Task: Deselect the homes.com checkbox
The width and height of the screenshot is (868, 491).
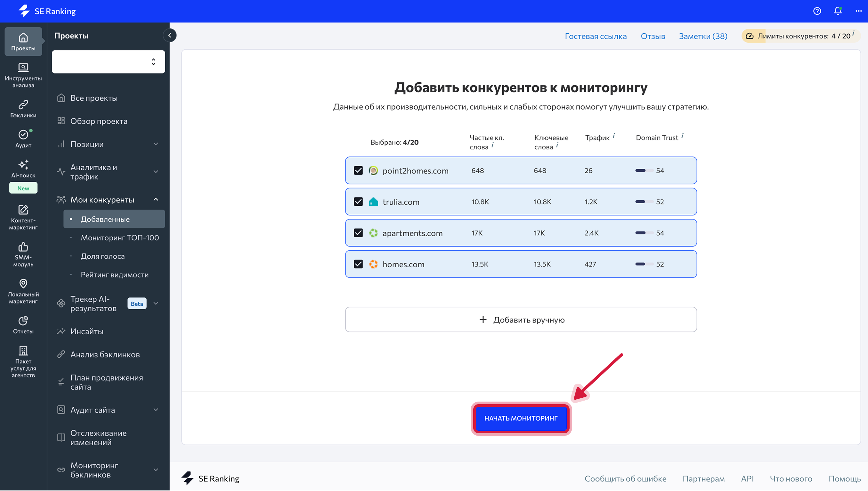Action: (x=358, y=264)
